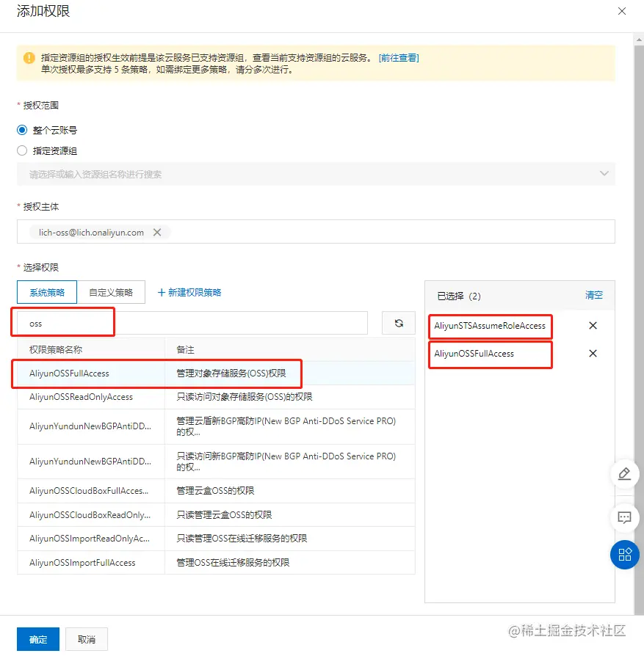Open the feedback comment panel
This screenshot has width=644, height=656.
625,518
